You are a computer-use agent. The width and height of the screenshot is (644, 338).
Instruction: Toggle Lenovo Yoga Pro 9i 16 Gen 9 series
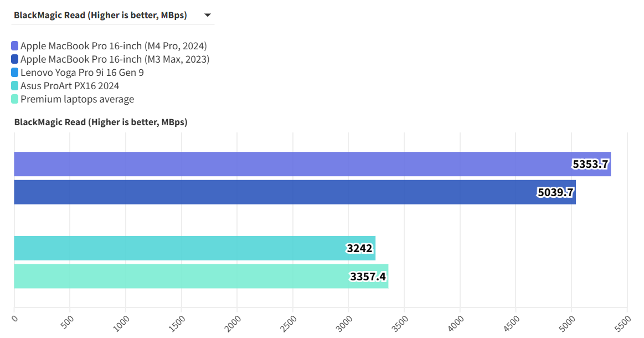click(82, 73)
